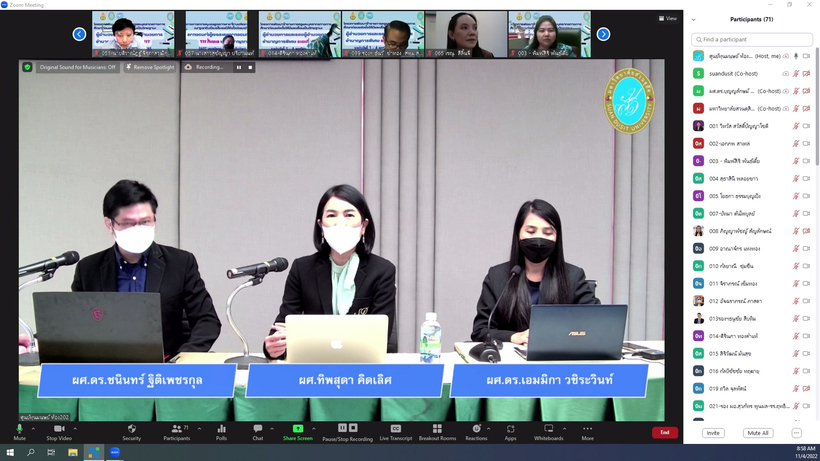This screenshot has height=461, width=820.
Task: Select participant 015 row in list
Action: [751, 353]
